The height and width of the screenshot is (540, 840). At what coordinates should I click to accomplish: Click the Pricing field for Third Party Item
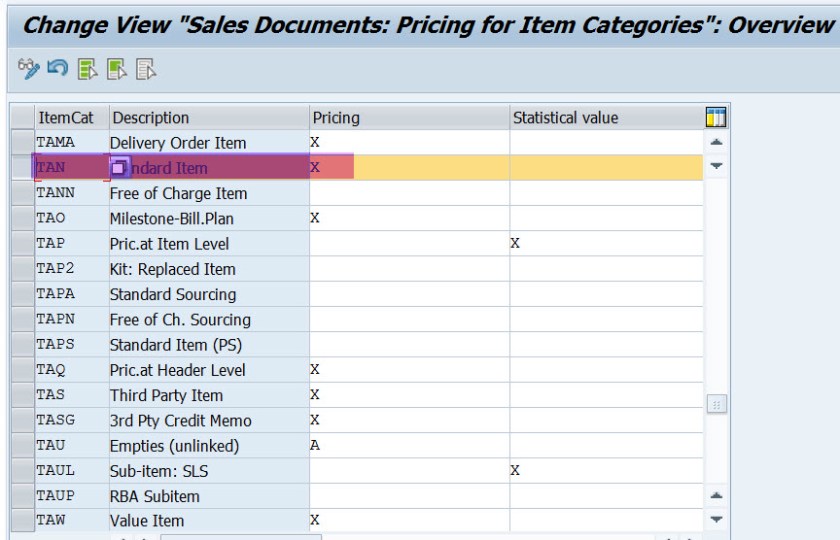coord(408,395)
